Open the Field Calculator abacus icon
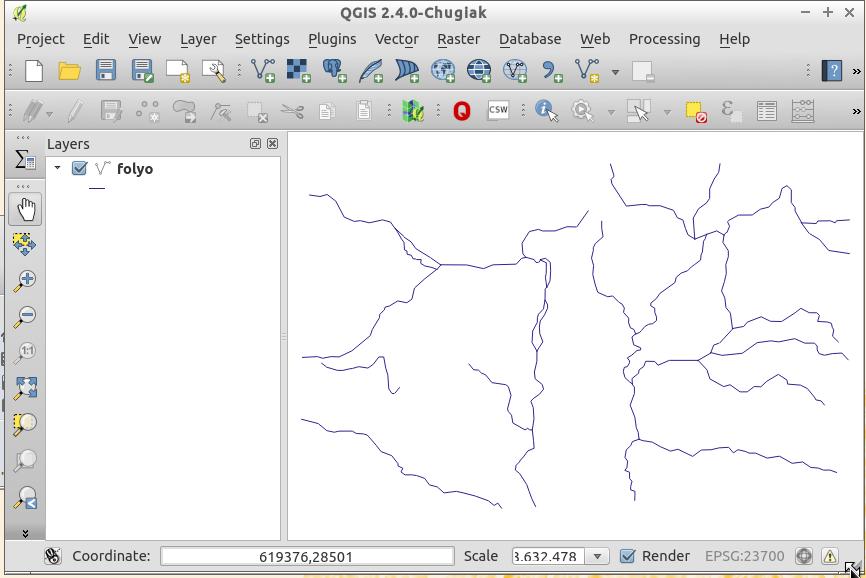Screen dimensions: 866x578 802,111
